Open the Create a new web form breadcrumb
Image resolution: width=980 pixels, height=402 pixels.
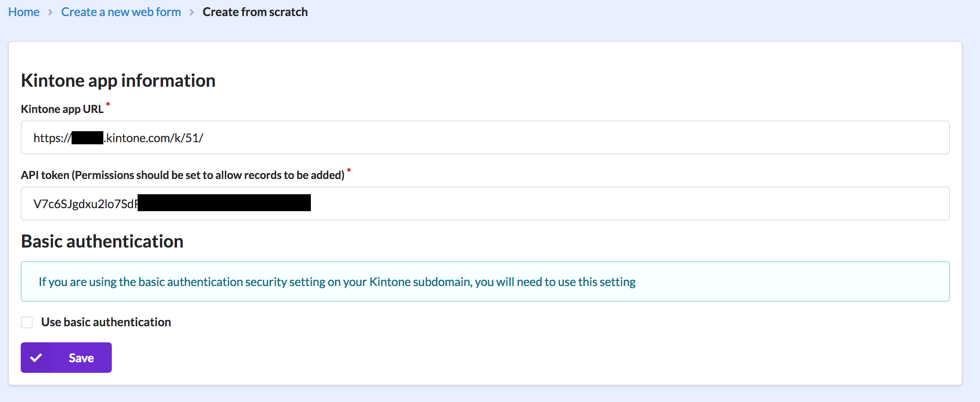point(121,12)
